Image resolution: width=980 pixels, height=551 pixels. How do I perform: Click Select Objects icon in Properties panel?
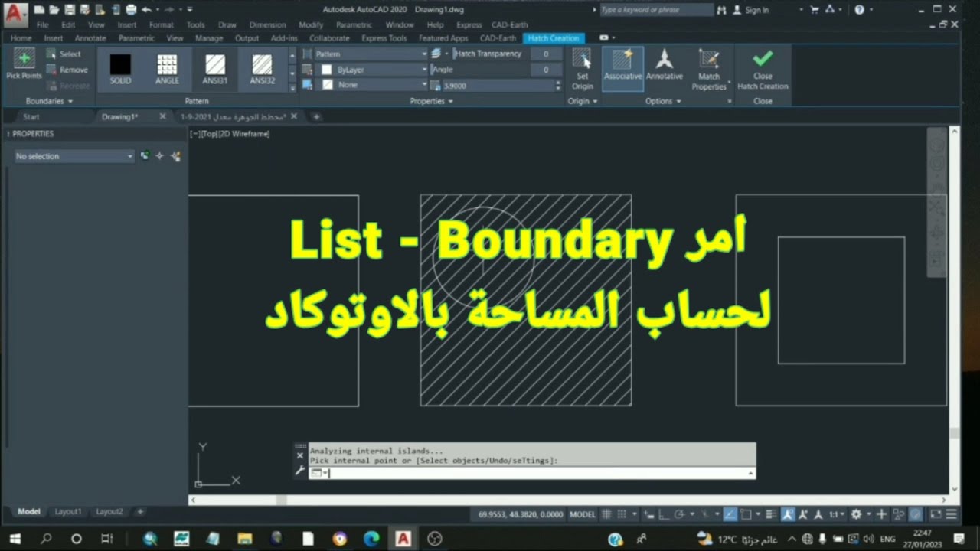pos(159,156)
